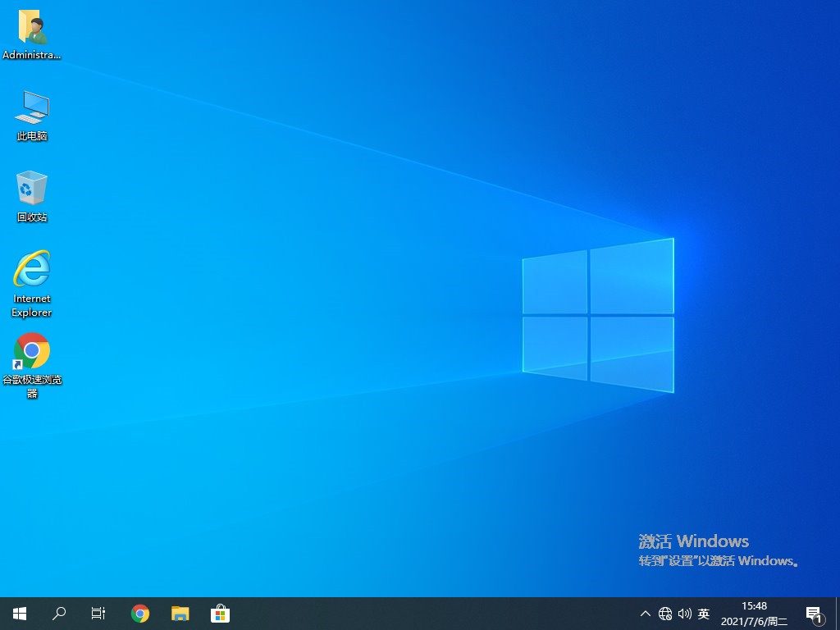
Task: Open Microsoft Store from the taskbar
Action: click(220, 614)
